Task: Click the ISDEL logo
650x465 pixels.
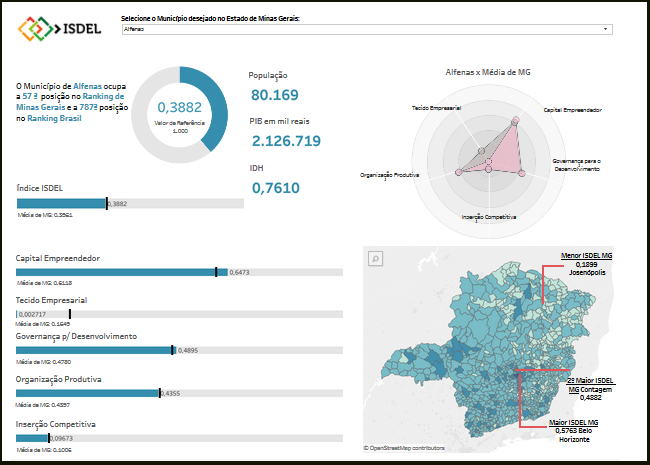Action: tap(60, 29)
